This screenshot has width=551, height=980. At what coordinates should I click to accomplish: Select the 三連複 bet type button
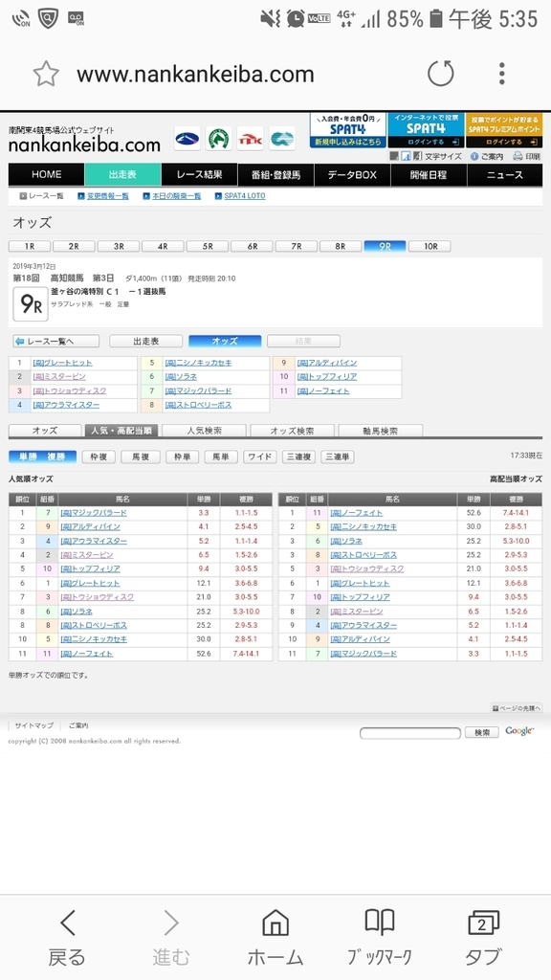[298, 457]
